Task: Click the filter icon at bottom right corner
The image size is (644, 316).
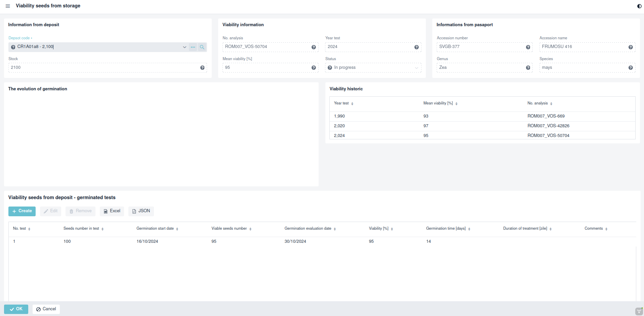Action: click(639, 311)
